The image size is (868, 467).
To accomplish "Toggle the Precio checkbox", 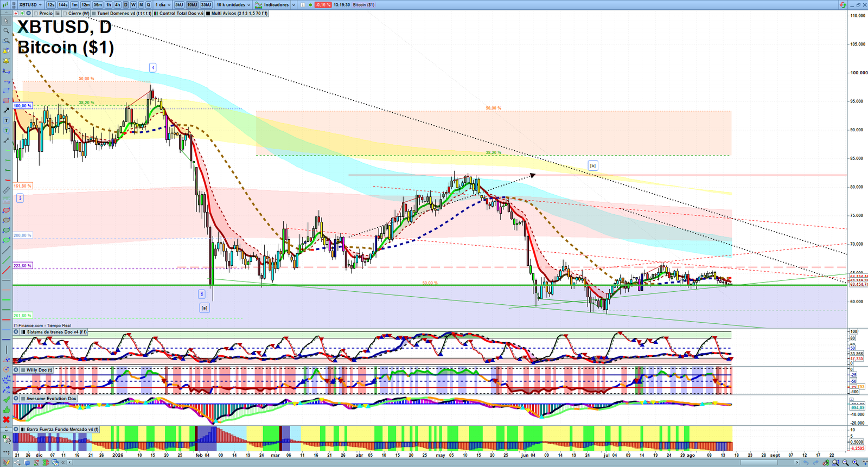I will point(36,14).
